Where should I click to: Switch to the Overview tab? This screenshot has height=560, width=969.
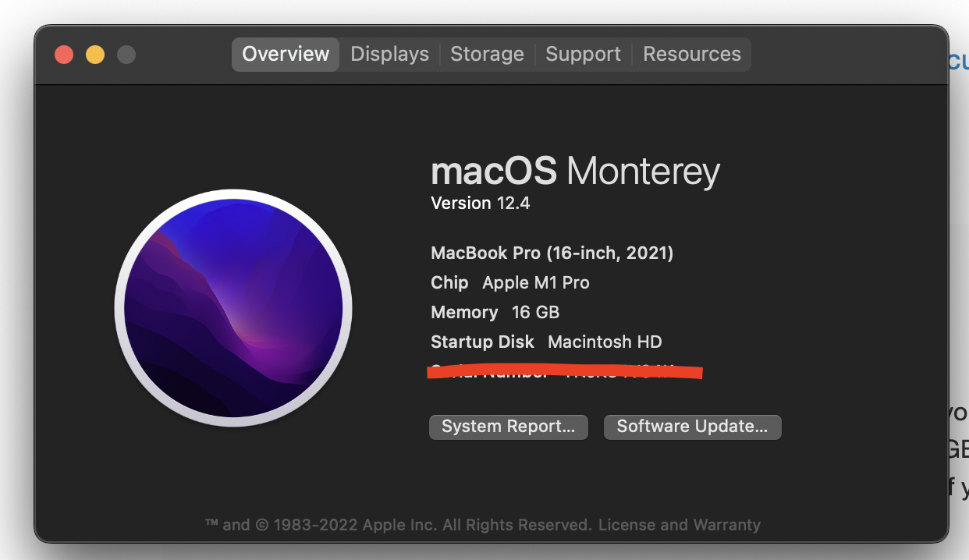(x=286, y=54)
